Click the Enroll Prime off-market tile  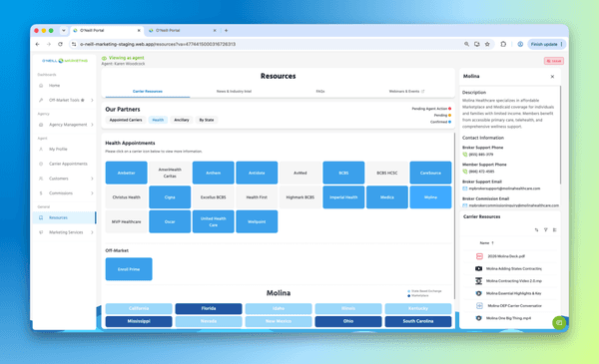[129, 269]
